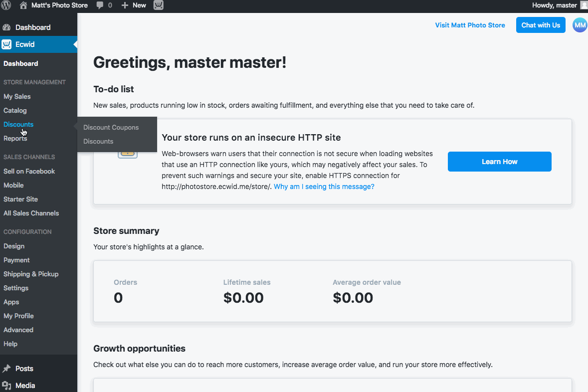Click the user avatar next to Howdy, master
588x392 pixels.
584,5
